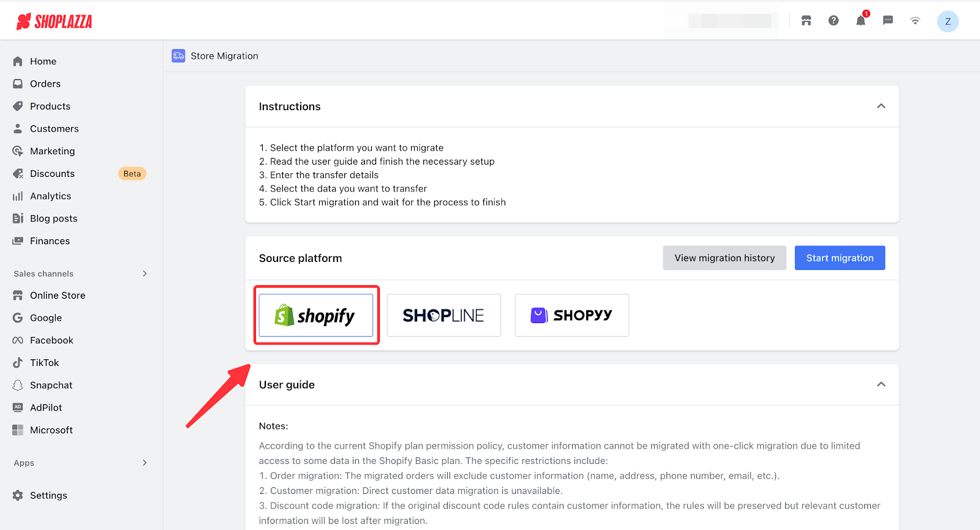980x530 pixels.
Task: Click the Shoplazza logo
Action: pyautogui.click(x=55, y=22)
